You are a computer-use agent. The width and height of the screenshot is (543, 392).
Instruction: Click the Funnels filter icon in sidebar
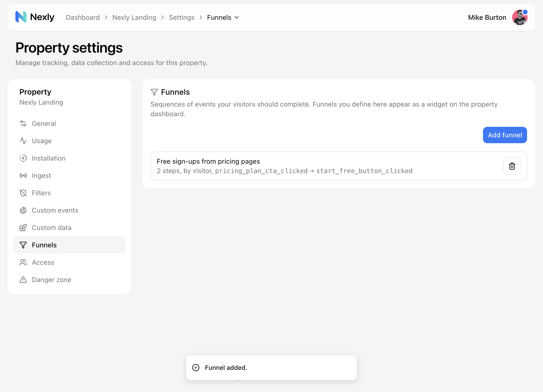[x=23, y=245]
